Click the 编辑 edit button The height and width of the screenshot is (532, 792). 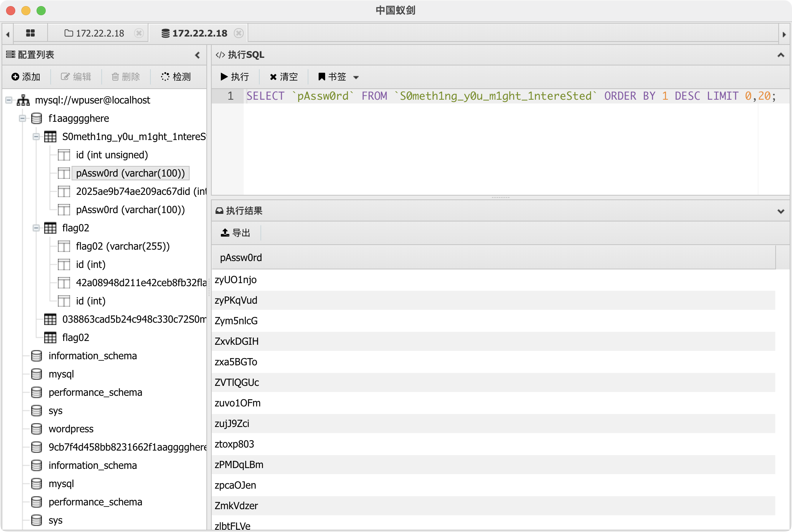coord(76,77)
